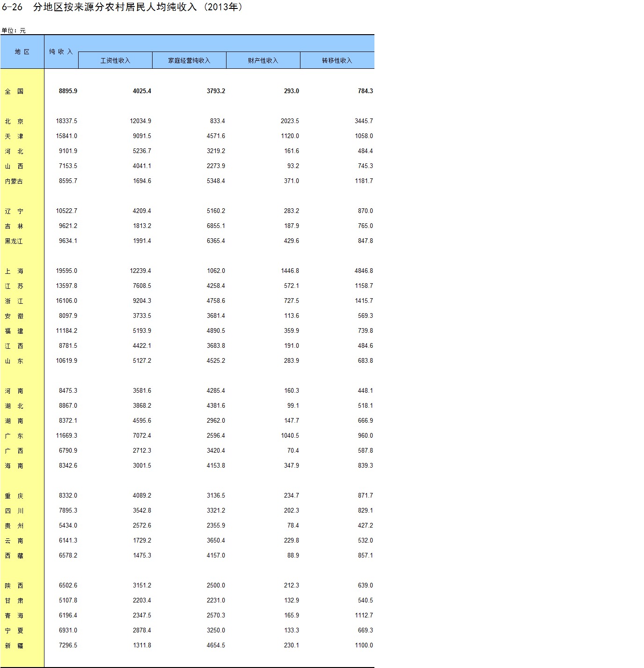
Task: Select the 重庆 row label
Action: (14, 496)
